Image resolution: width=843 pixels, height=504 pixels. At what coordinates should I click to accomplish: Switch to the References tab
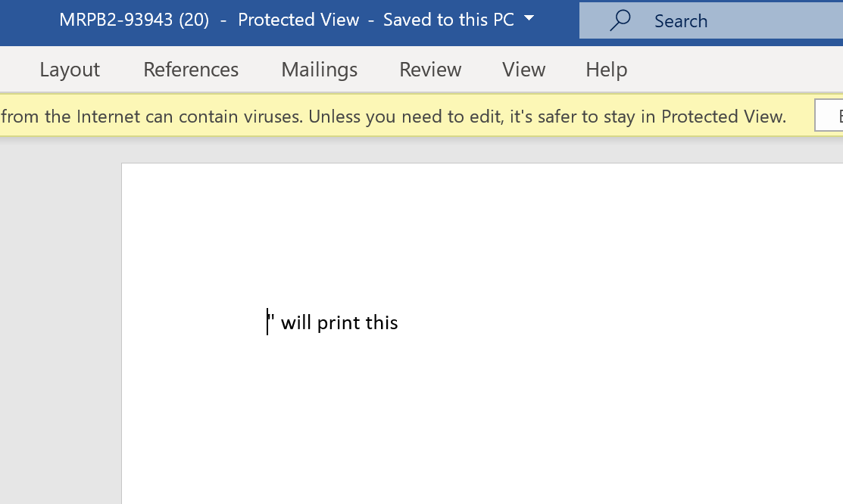(191, 70)
